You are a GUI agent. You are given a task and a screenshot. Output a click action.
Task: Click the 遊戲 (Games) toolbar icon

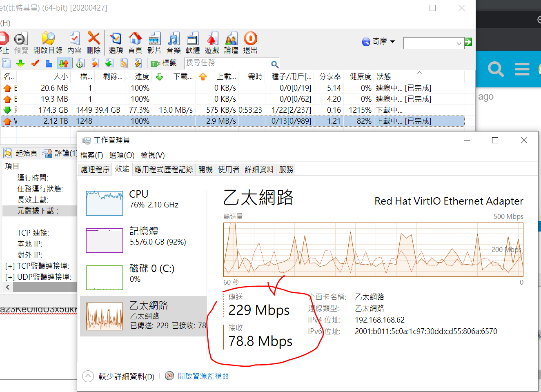click(x=212, y=43)
